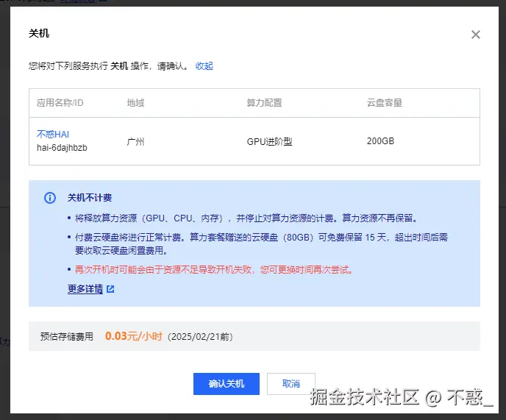The height and width of the screenshot is (420, 506).
Task: Click the 关机 dialog title
Action: [x=39, y=34]
